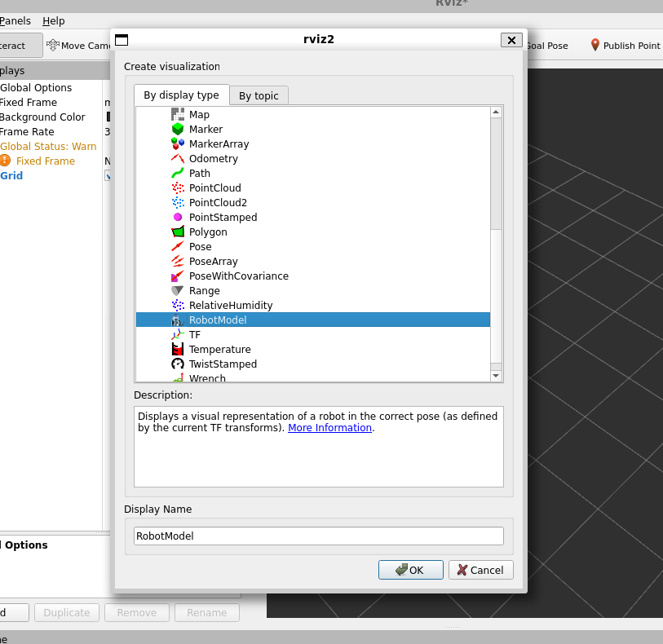This screenshot has height=644, width=663.
Task: Select the blue PointCloud2 icon
Action: 178,202
